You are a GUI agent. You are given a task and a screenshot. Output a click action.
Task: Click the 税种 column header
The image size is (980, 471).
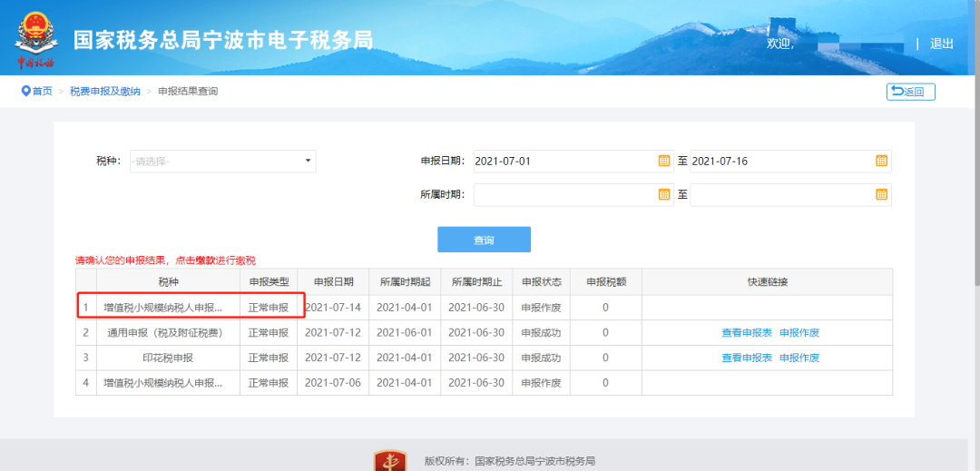click(x=168, y=281)
